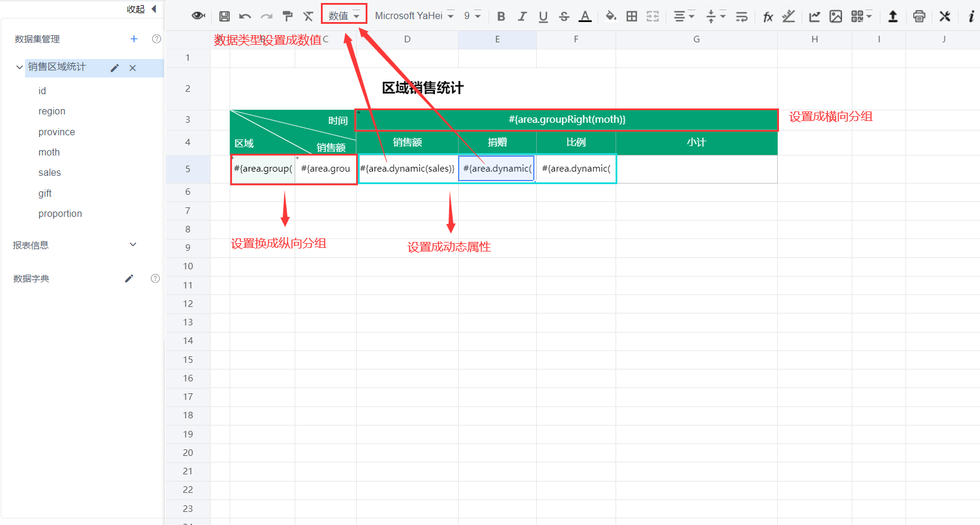Viewport: 980px width, 525px height.
Task: Select the 捐赠 header cell
Action: pyautogui.click(x=497, y=142)
